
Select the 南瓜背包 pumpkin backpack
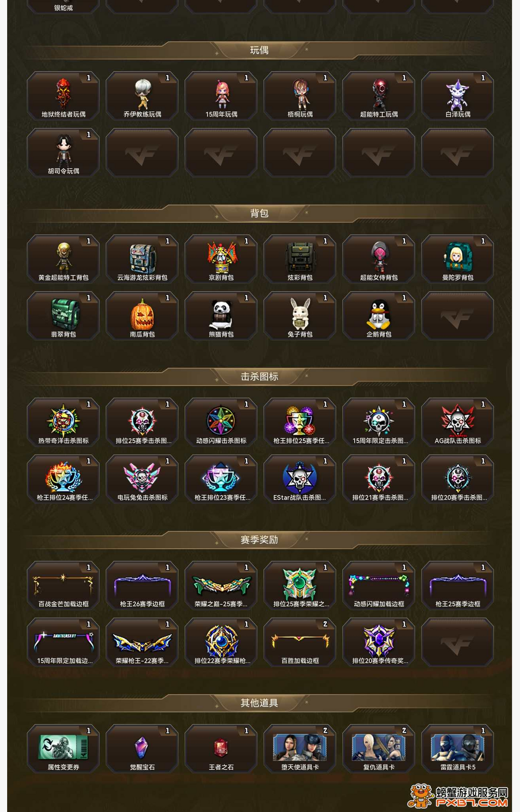pos(142,316)
